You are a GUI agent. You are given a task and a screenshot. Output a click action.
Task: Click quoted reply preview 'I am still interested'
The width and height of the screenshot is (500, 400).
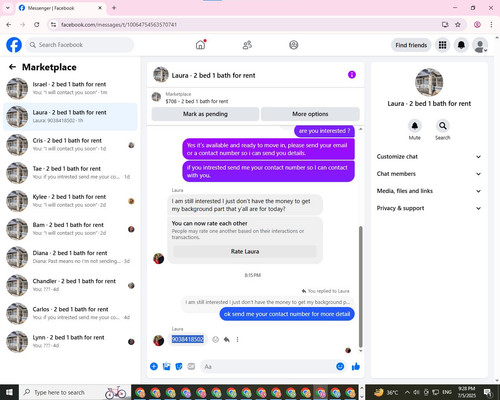tap(268, 302)
